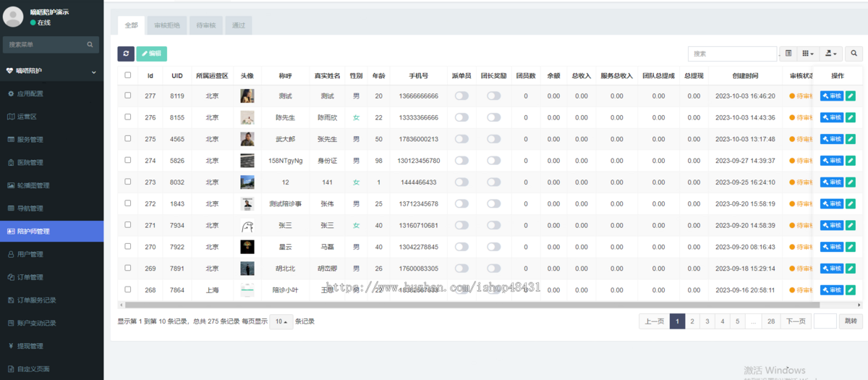Go to 下一页 in pagination
Viewport: 868px width, 380px height.
796,321
